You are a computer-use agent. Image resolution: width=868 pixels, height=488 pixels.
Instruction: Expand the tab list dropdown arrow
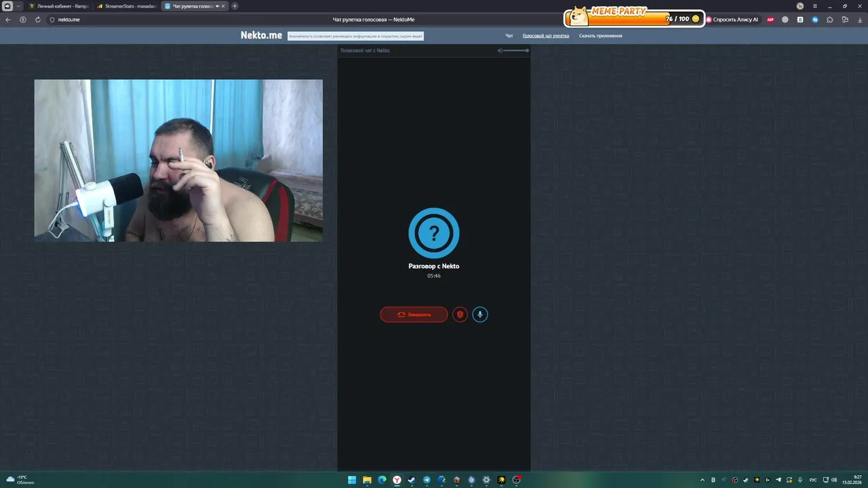tap(18, 6)
